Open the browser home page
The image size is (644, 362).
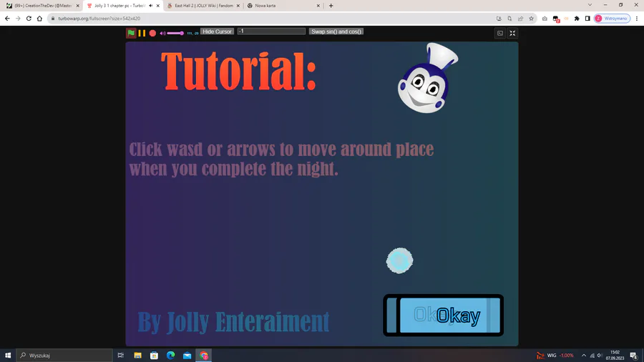(39, 19)
